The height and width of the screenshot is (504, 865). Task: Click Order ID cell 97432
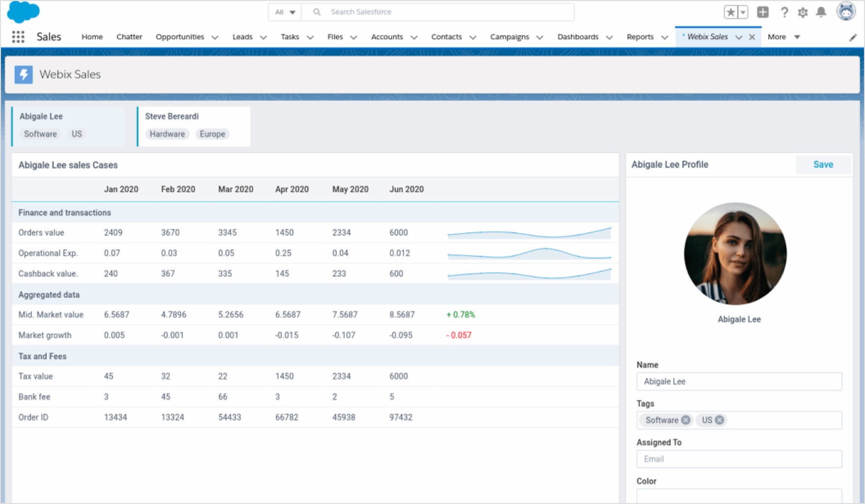[401, 418]
